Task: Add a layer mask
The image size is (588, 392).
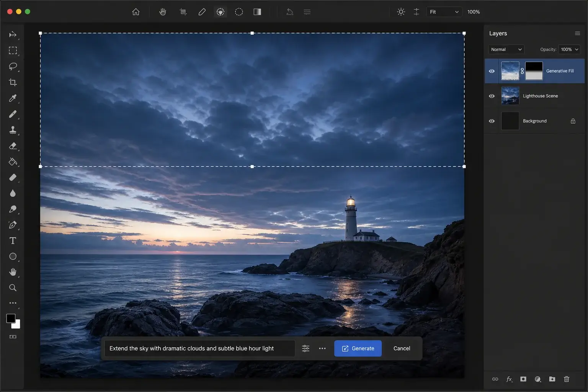Action: pyautogui.click(x=523, y=379)
